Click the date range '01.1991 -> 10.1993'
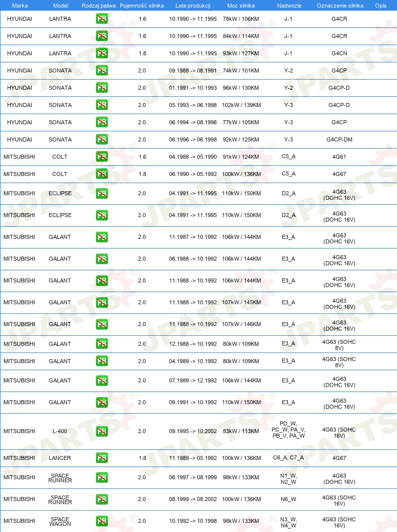 pyautogui.click(x=193, y=88)
